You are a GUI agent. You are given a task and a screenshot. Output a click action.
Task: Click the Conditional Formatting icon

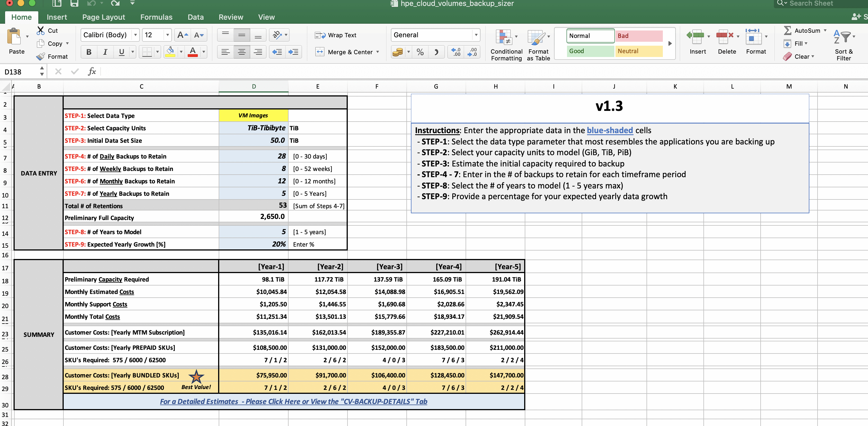tap(504, 38)
